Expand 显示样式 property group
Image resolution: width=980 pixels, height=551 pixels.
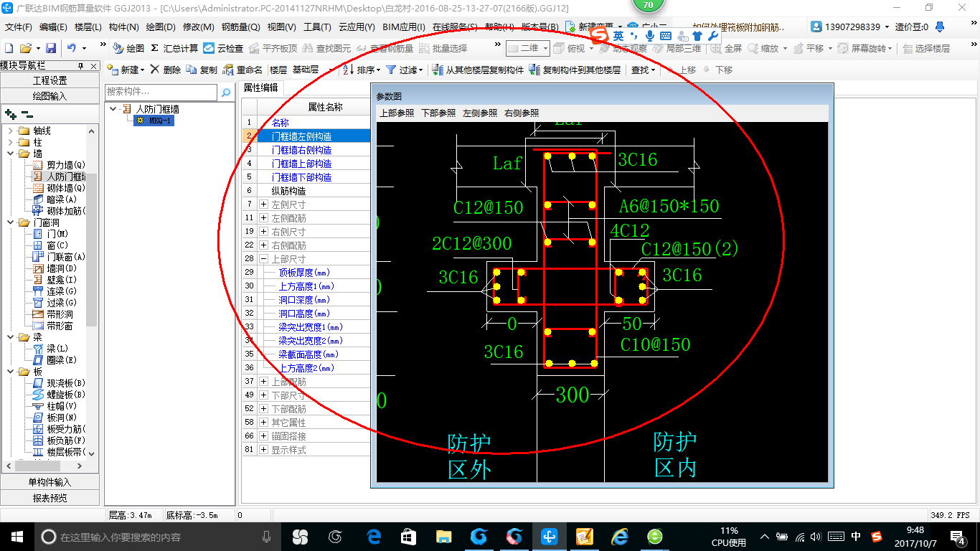click(264, 450)
